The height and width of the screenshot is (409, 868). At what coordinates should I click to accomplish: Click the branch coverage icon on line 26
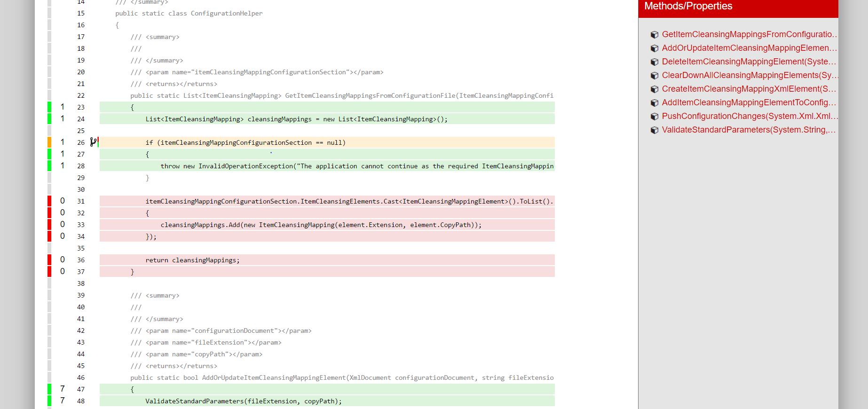pyautogui.click(x=93, y=142)
